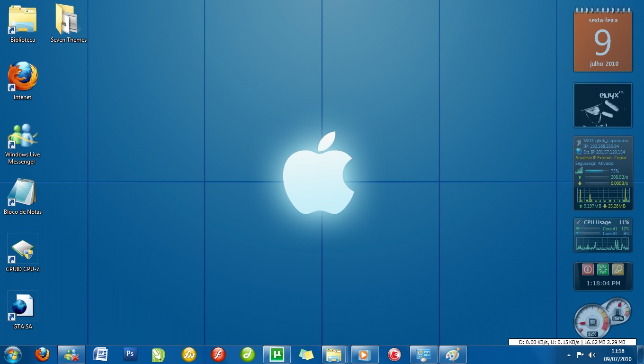Open Dreamweaver green taskbar icon
644x364 pixels.
pyautogui.click(x=248, y=354)
